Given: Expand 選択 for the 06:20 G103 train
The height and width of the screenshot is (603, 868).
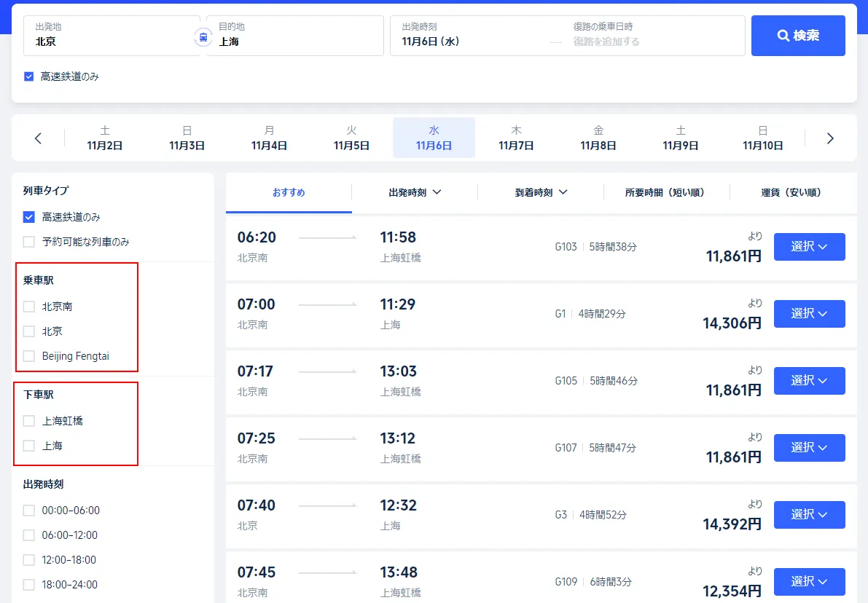Looking at the screenshot, I should pos(809,247).
